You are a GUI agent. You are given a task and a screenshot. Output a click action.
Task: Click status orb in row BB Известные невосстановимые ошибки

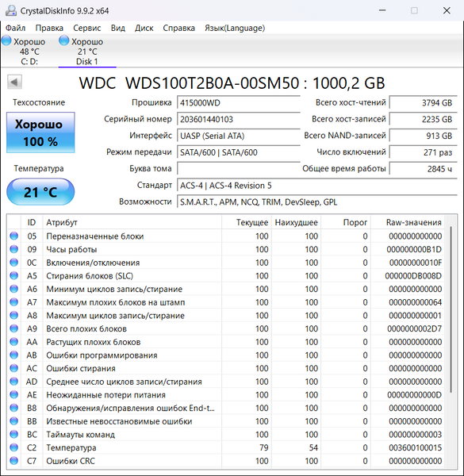14,421
